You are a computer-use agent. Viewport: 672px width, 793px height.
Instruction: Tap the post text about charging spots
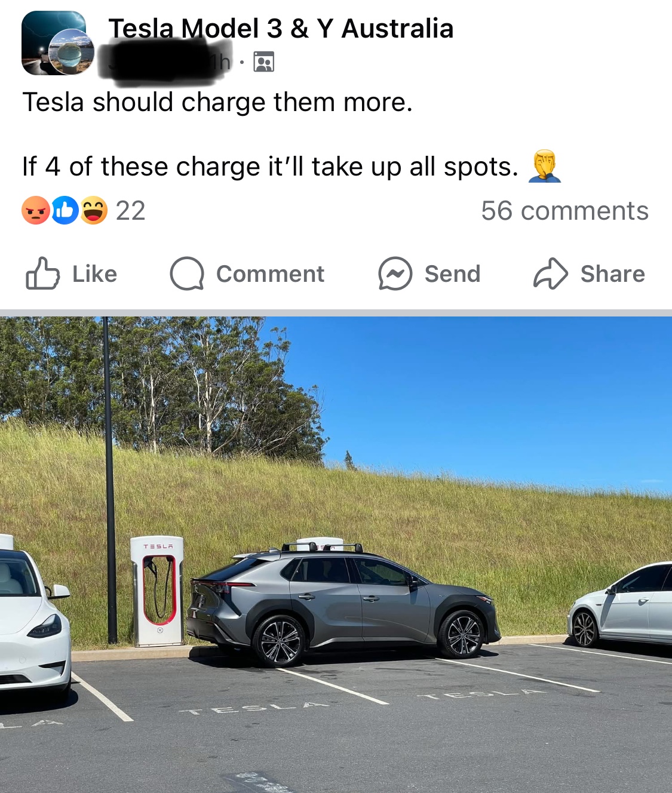click(x=270, y=167)
